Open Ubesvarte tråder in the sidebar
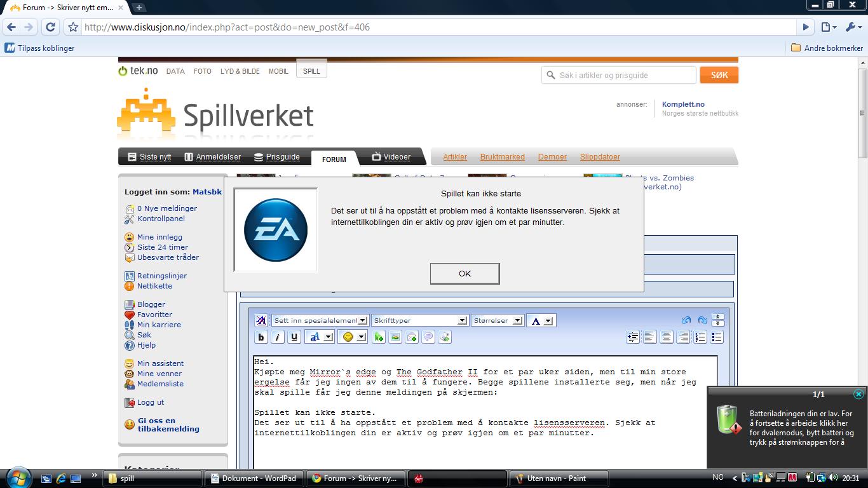Viewport: 868px width, 488px height. [168, 257]
